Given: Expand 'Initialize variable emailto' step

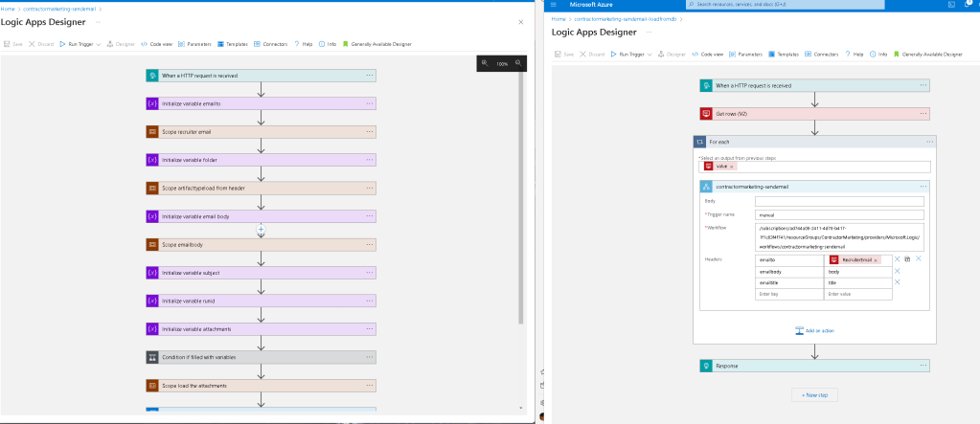Looking at the screenshot, I should 262,103.
